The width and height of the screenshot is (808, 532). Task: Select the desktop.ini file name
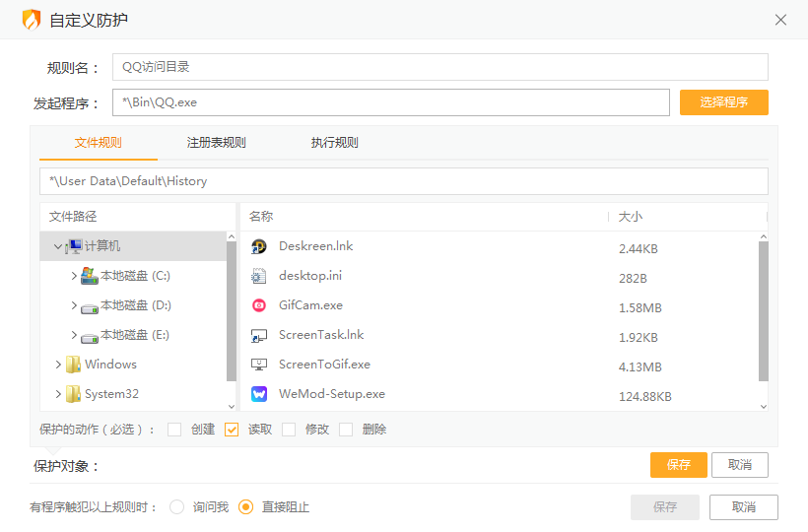click(310, 276)
